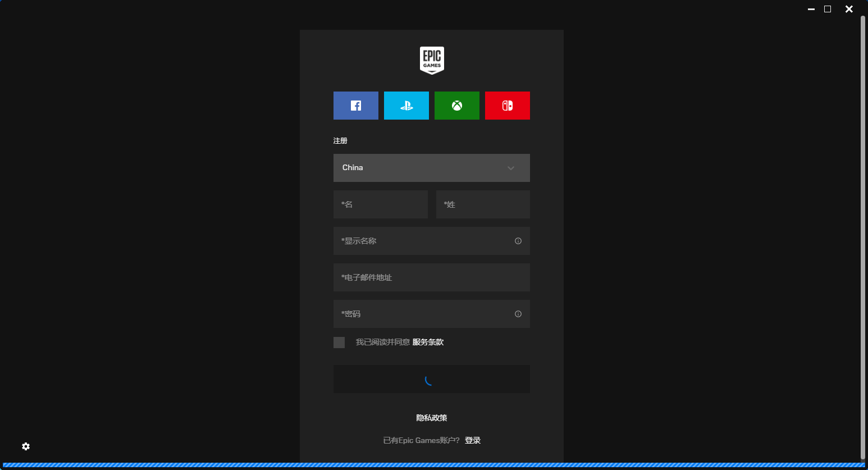Click the 注册 heading text
Screen dimensions: 868x470
pos(340,140)
